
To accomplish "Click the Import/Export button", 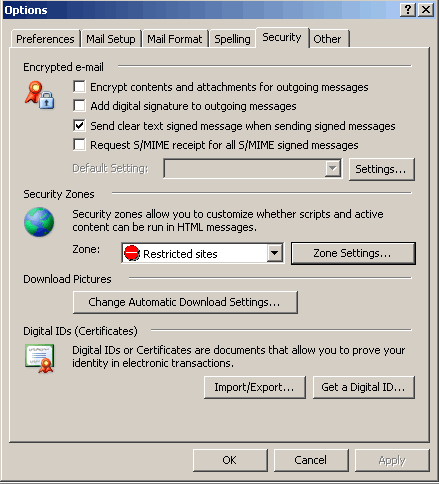I will click(x=255, y=387).
